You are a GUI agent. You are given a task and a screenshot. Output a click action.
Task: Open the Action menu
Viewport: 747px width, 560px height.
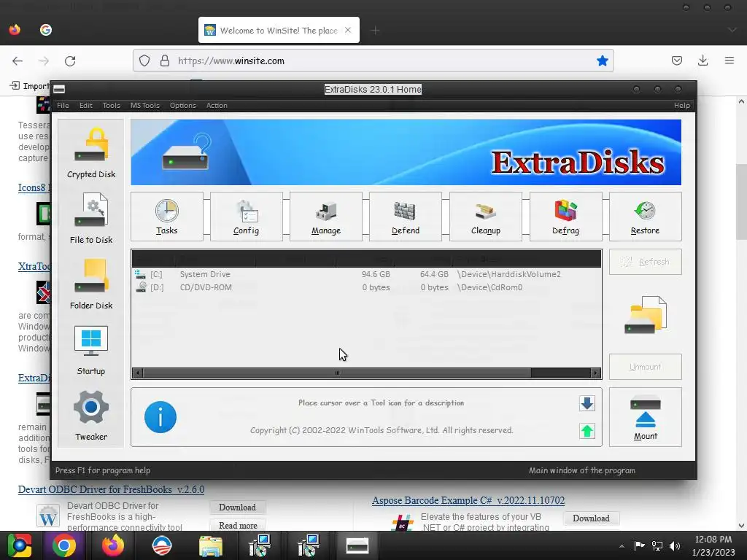(217, 105)
